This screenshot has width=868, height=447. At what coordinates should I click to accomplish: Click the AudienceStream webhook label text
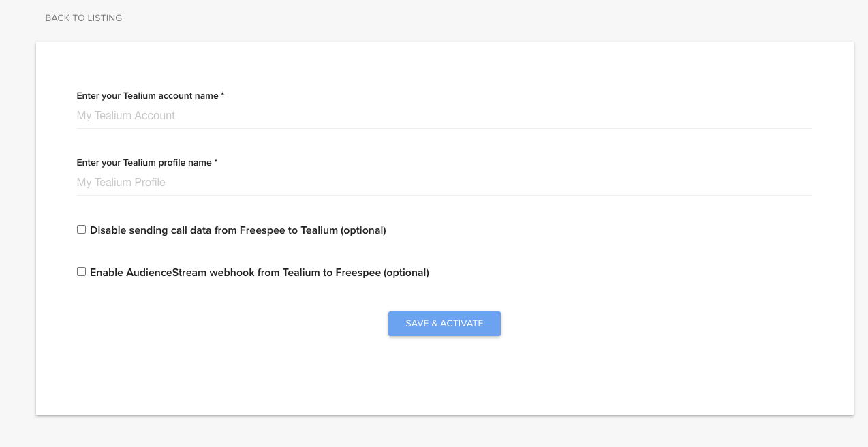point(259,272)
